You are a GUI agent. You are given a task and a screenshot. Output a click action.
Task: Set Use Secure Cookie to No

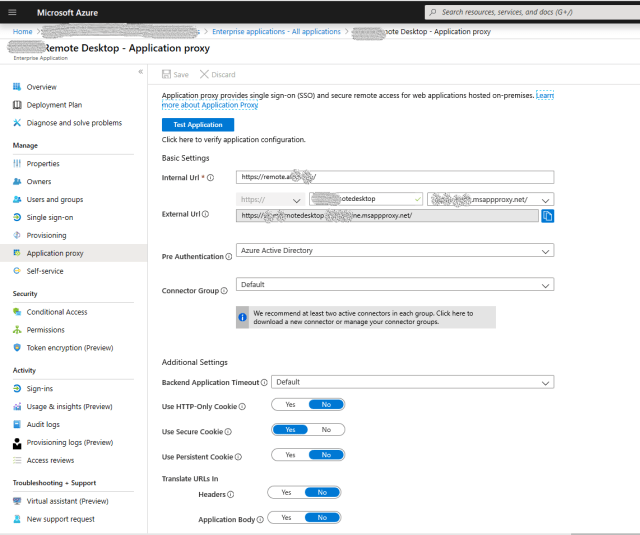326,429
